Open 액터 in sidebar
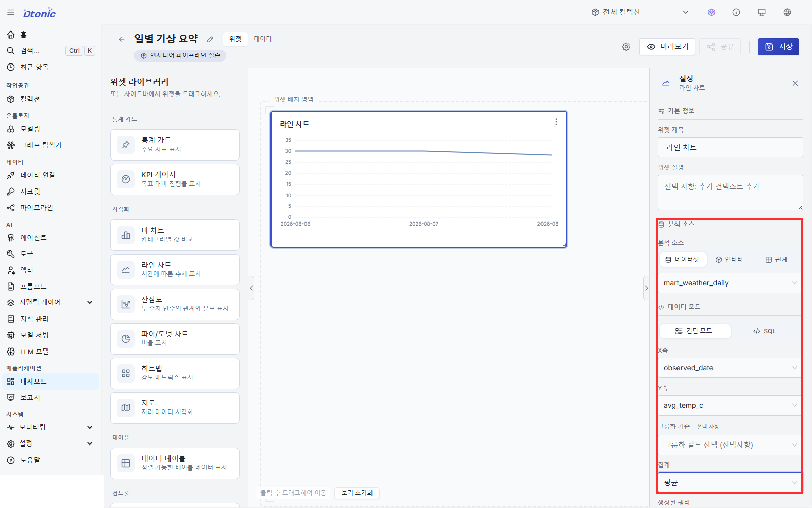The width and height of the screenshot is (812, 508). [x=50, y=270]
